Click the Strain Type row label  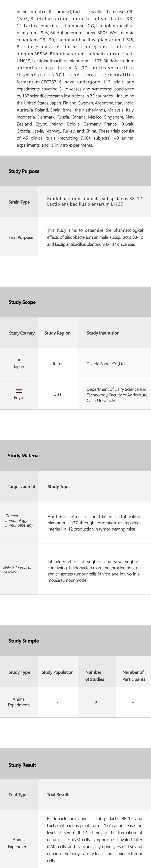[19, 202]
